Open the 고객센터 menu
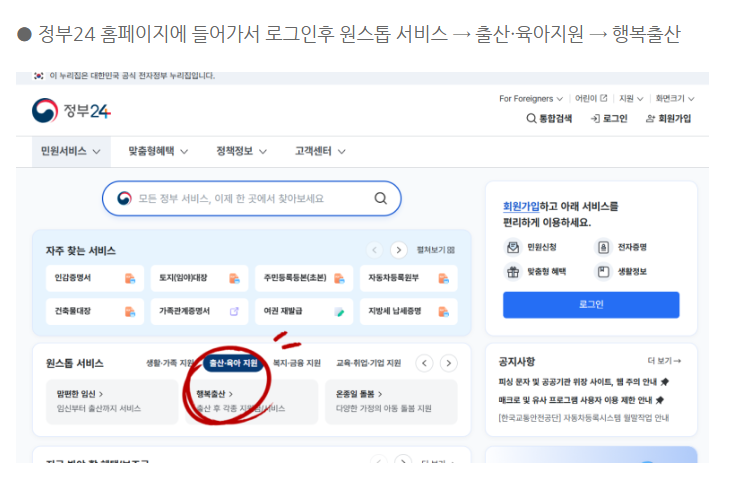741x493 pixels. tap(320, 151)
